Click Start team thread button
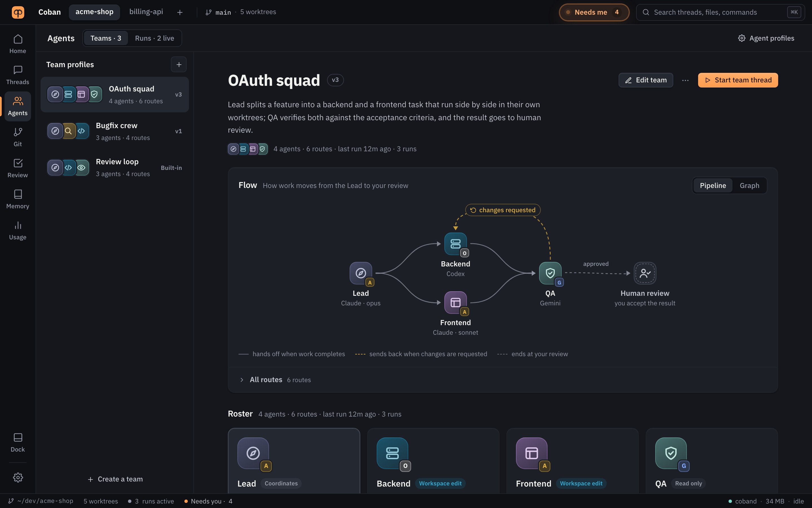812x508 pixels. click(738, 80)
